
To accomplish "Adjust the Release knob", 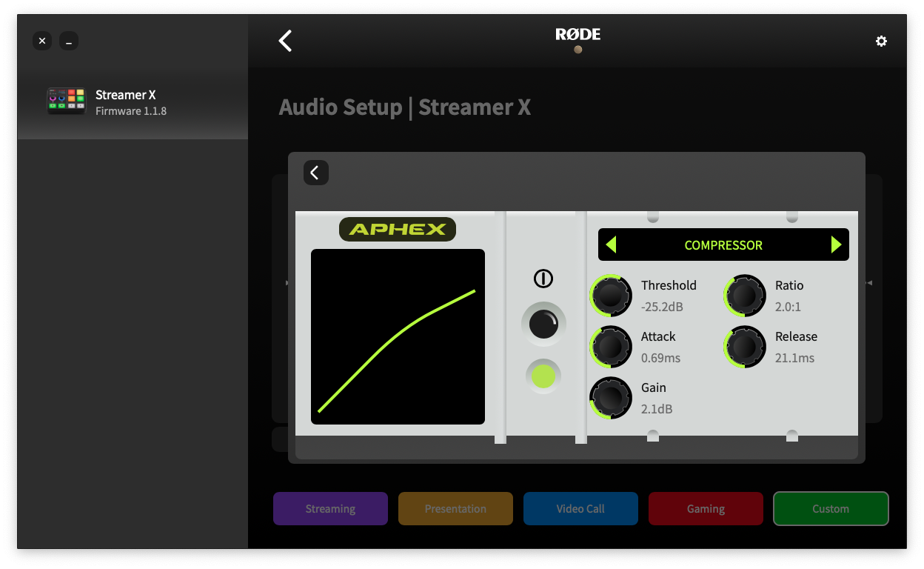I will point(745,346).
